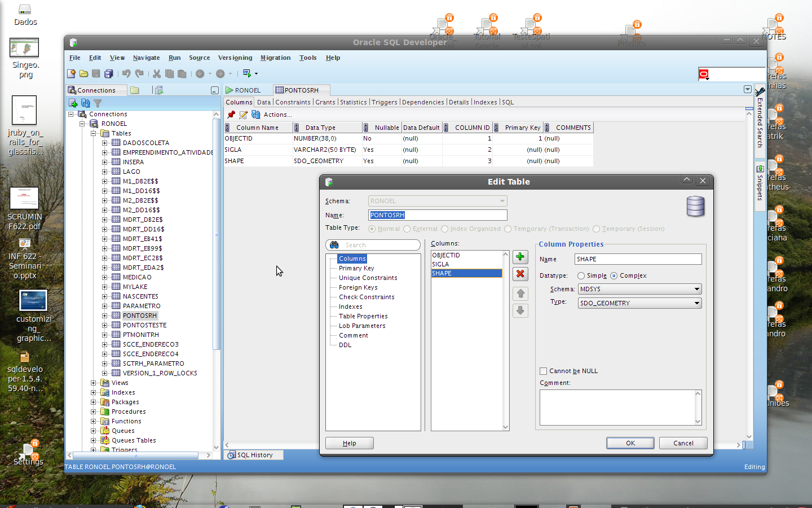Open the Type SDO_GEOMETRY dropdown

[639, 303]
